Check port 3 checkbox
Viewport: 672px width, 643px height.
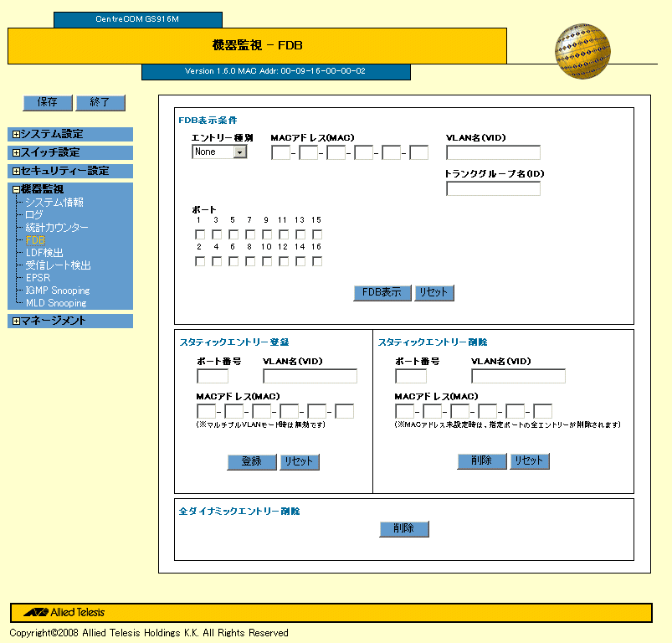pos(217,234)
